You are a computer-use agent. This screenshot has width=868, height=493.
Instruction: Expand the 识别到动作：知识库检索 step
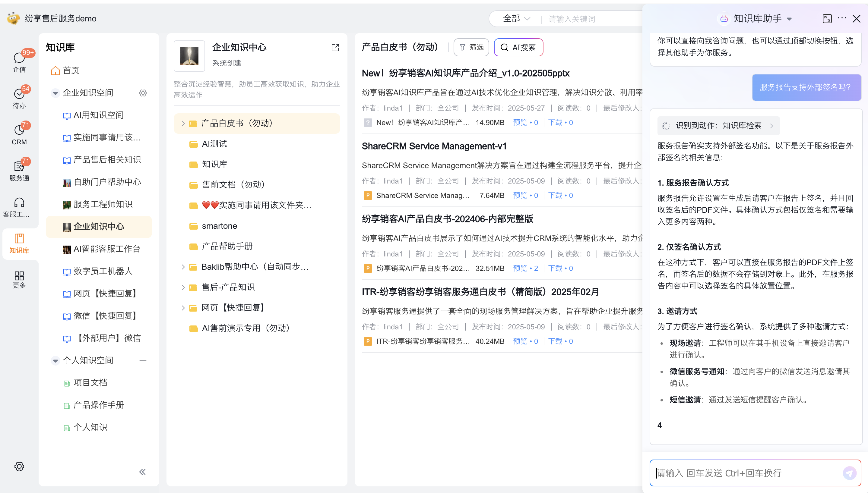[x=718, y=126]
